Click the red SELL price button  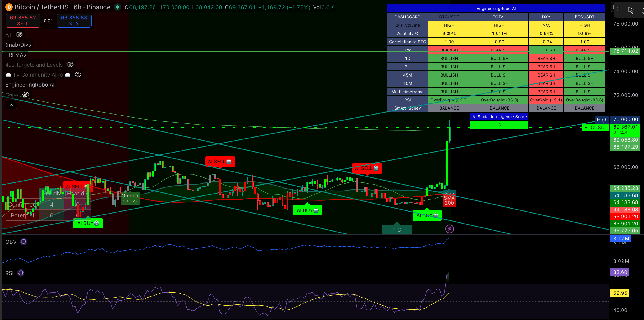tap(23, 21)
